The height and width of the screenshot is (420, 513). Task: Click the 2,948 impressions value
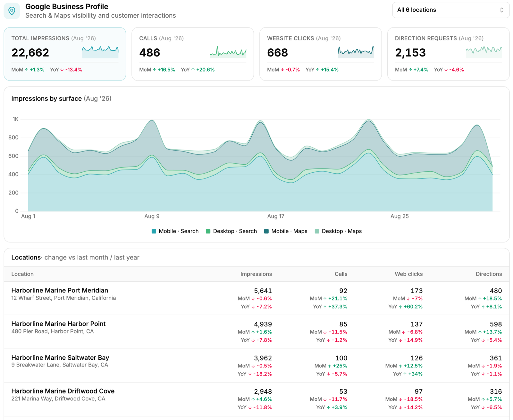pyautogui.click(x=263, y=391)
